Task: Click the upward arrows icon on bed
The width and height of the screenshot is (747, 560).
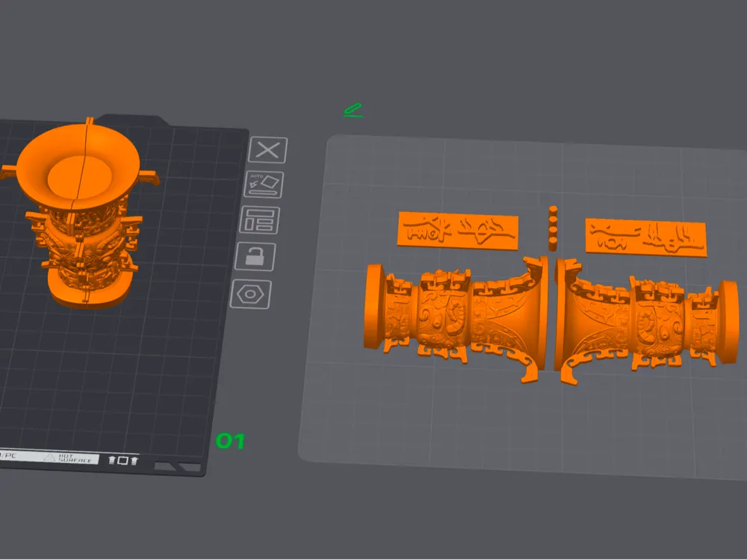Action: click(123, 460)
